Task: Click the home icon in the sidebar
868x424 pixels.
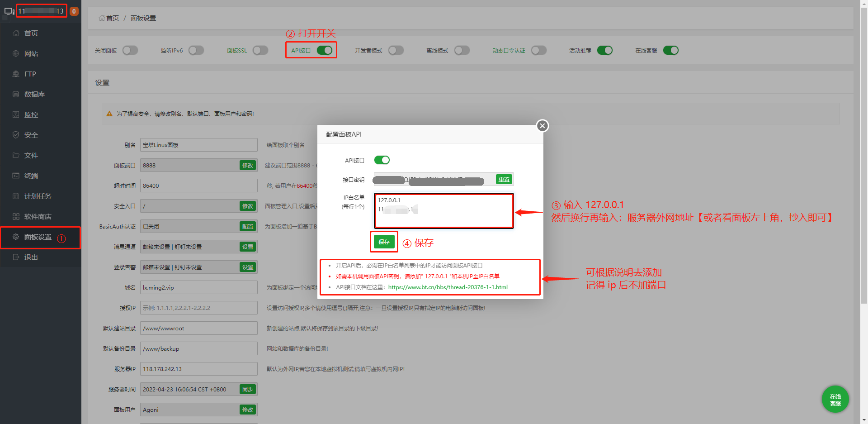Action: click(x=16, y=33)
